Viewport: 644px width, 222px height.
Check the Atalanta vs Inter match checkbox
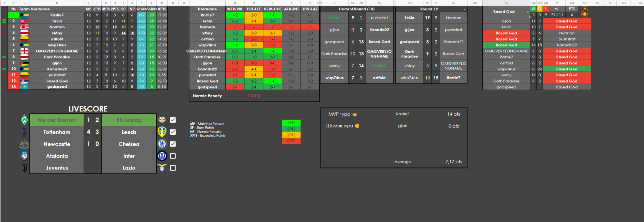(173, 156)
